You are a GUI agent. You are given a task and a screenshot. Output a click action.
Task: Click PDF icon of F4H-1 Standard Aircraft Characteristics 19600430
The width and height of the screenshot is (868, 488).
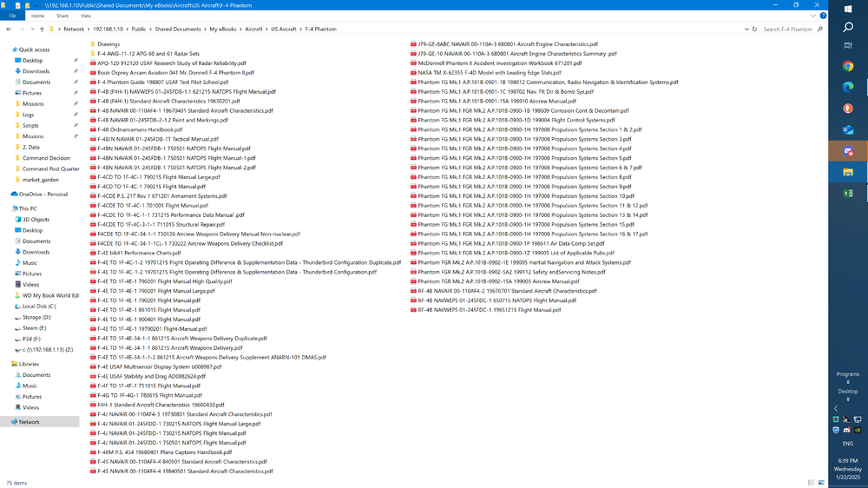93,405
